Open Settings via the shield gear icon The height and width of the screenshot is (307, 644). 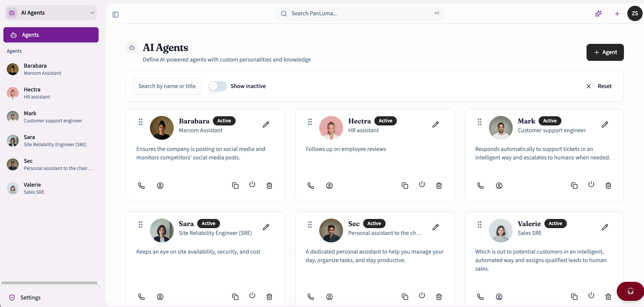12,297
